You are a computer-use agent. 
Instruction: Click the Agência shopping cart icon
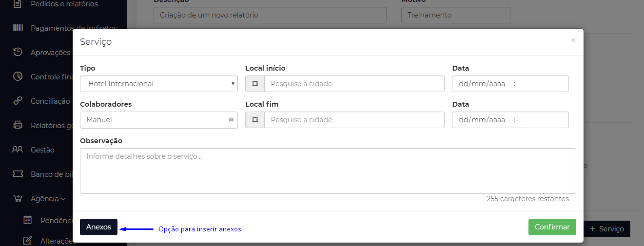pyautogui.click(x=18, y=198)
